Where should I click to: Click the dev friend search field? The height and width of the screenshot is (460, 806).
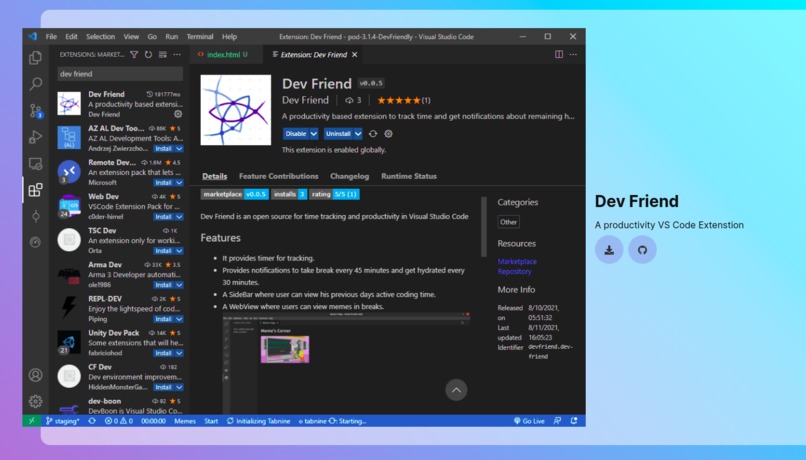pyautogui.click(x=120, y=74)
